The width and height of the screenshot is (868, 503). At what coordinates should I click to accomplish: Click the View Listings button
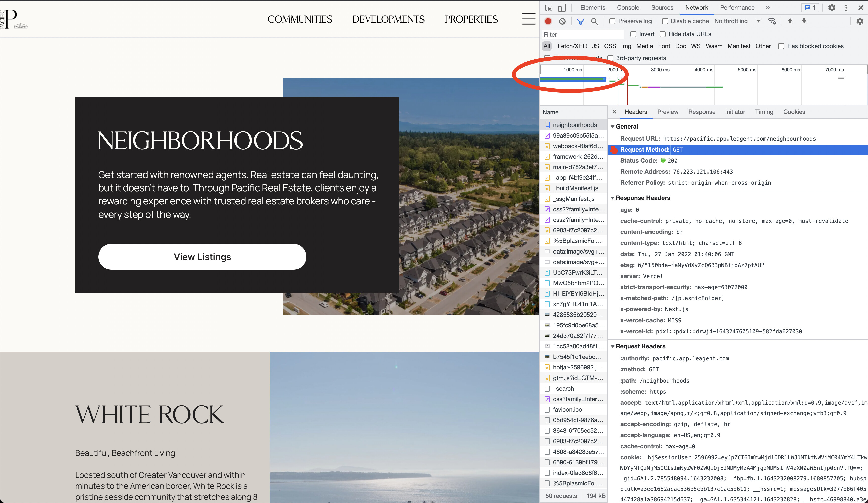[x=202, y=257]
